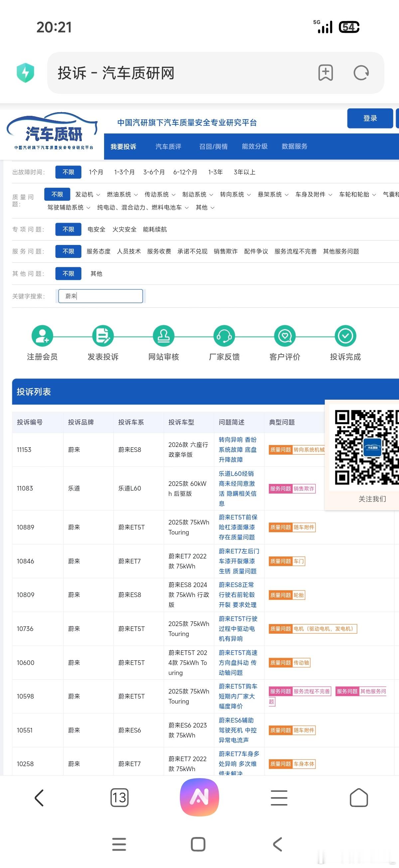Choose 能耗续航 special issue filter

tap(155, 229)
